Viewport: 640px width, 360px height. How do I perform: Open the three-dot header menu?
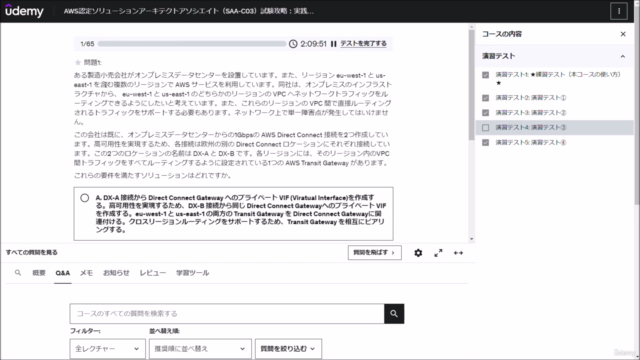click(x=619, y=11)
